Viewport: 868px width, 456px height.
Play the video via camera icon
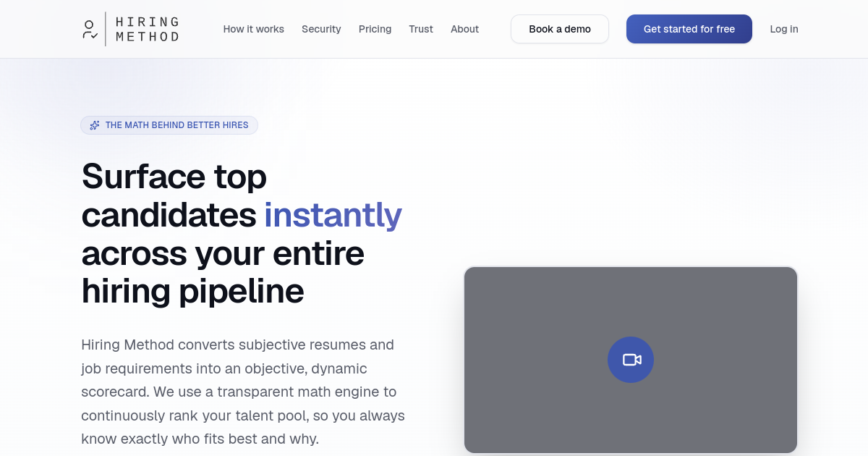point(631,360)
